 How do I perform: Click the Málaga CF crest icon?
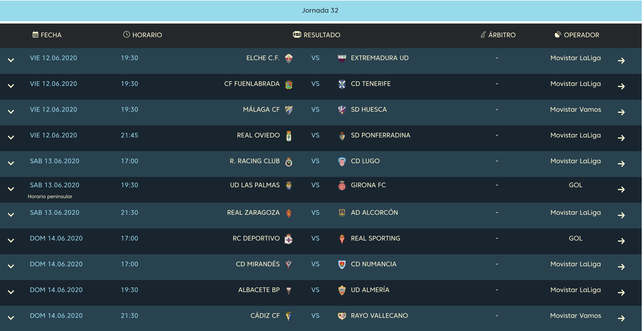pos(289,110)
